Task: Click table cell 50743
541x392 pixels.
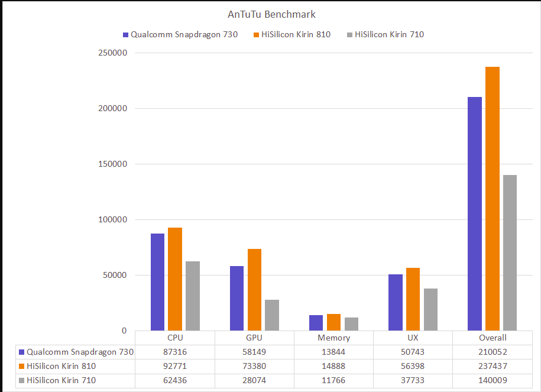Action: point(413,352)
